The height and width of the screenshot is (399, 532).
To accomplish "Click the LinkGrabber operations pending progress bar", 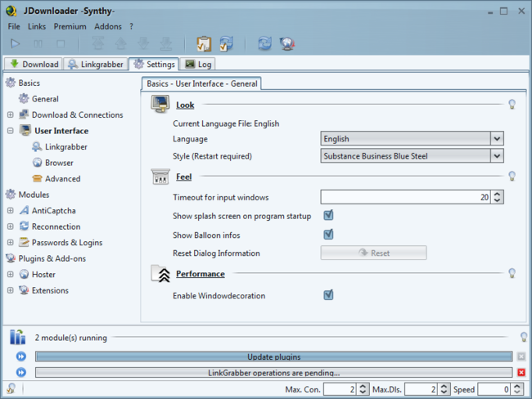I will click(x=274, y=373).
